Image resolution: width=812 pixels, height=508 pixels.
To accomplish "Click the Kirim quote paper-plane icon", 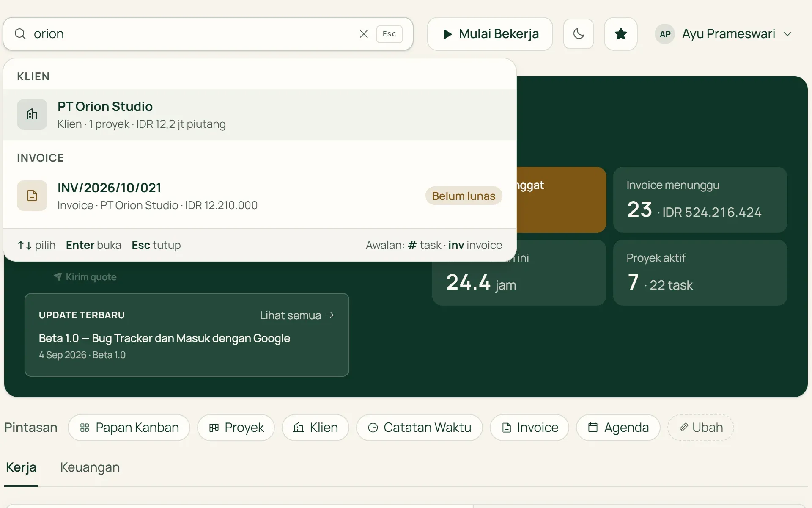I will [x=58, y=277].
